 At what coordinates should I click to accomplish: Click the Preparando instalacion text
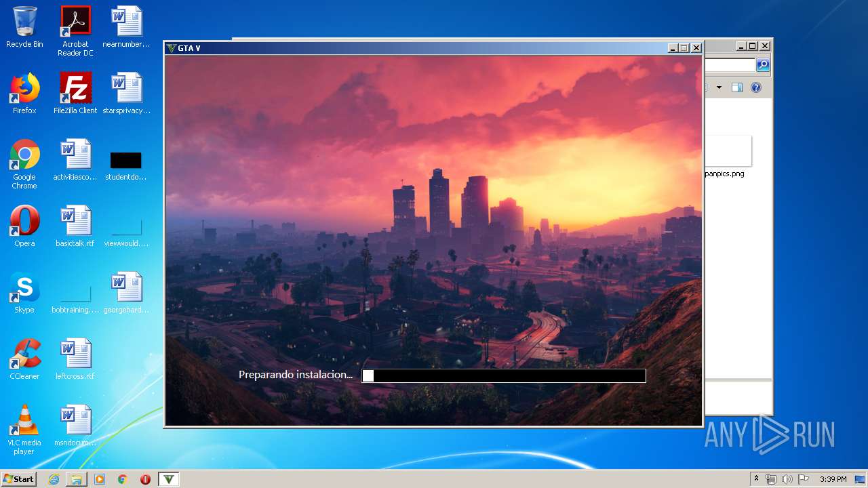point(296,374)
